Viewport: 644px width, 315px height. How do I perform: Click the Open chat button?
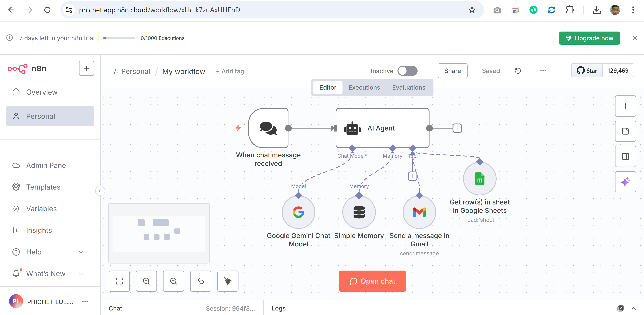372,281
